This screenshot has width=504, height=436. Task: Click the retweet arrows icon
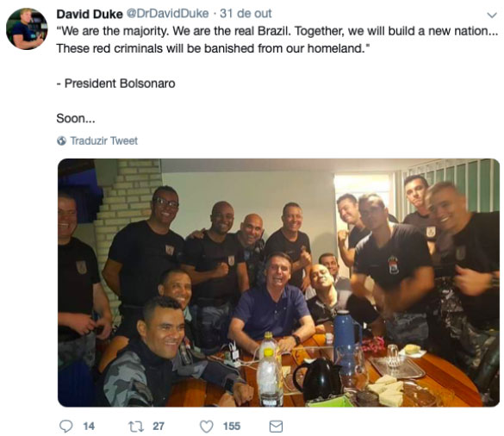pos(135,427)
